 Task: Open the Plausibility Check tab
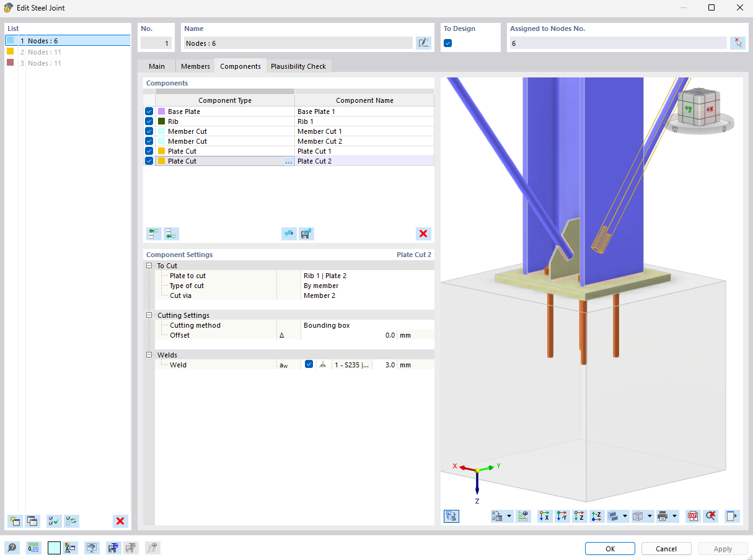click(299, 66)
